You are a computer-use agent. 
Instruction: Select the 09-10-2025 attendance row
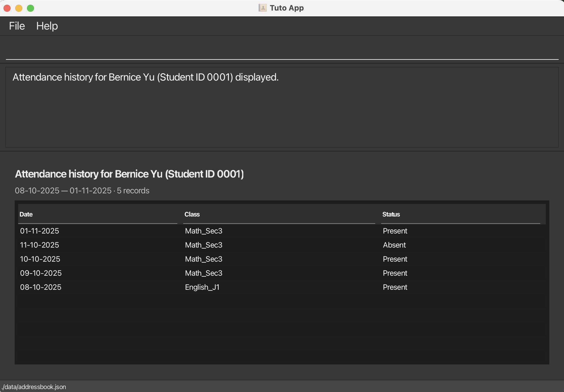point(41,273)
